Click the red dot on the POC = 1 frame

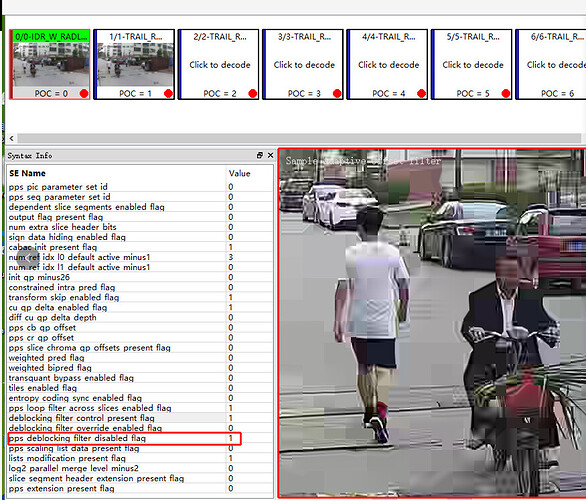pyautogui.click(x=169, y=93)
